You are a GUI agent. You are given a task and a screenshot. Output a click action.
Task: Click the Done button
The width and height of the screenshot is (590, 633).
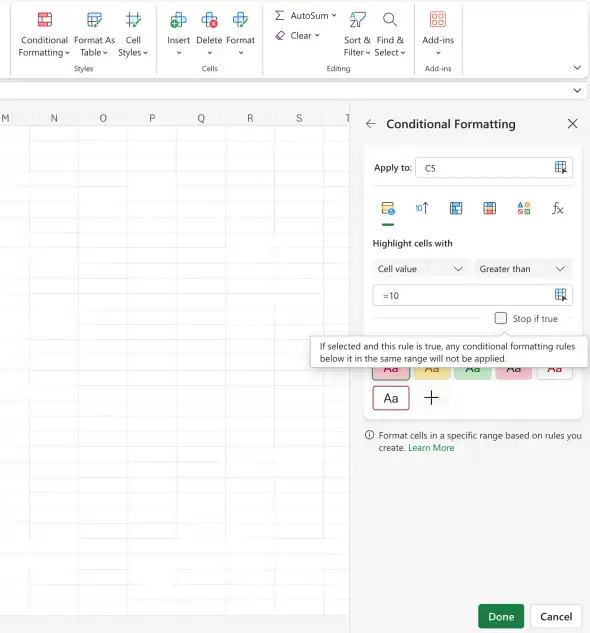[501, 616]
